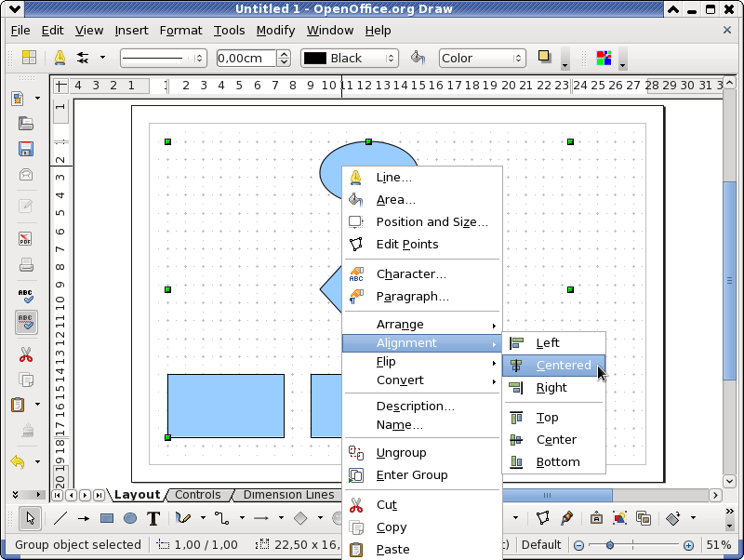The width and height of the screenshot is (744, 560).
Task: Select the Ellipse tool
Action: pos(130,518)
